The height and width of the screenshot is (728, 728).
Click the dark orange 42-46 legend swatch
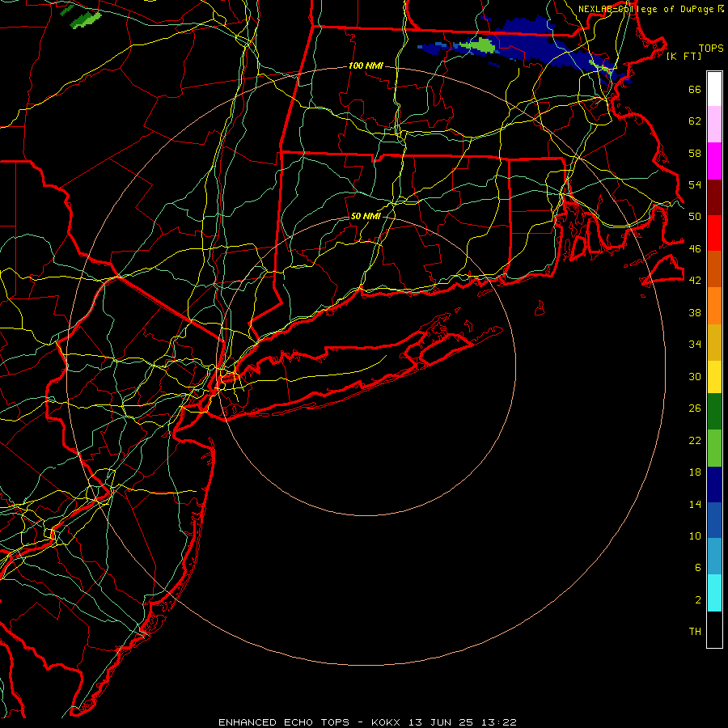714,269
